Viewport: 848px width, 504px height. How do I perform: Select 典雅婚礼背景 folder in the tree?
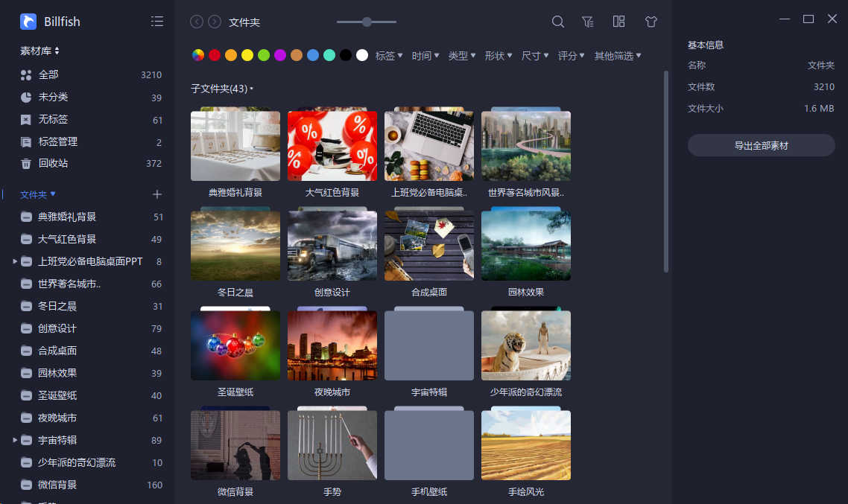[x=91, y=217]
